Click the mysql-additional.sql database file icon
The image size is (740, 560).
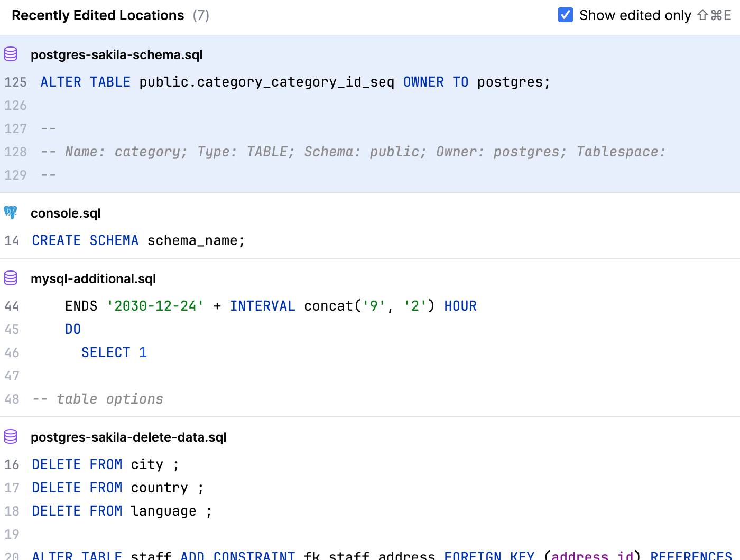(x=11, y=278)
